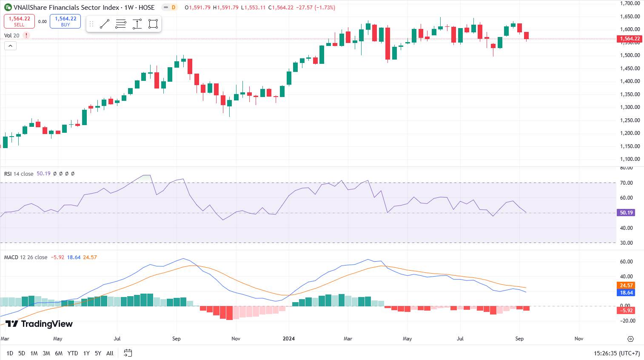Switch to the 1M time range
The height and width of the screenshot is (360, 644).
pyautogui.click(x=34, y=353)
